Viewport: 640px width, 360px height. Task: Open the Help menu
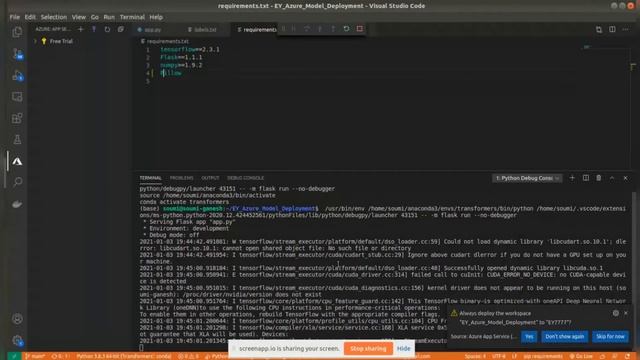coord(156,17)
